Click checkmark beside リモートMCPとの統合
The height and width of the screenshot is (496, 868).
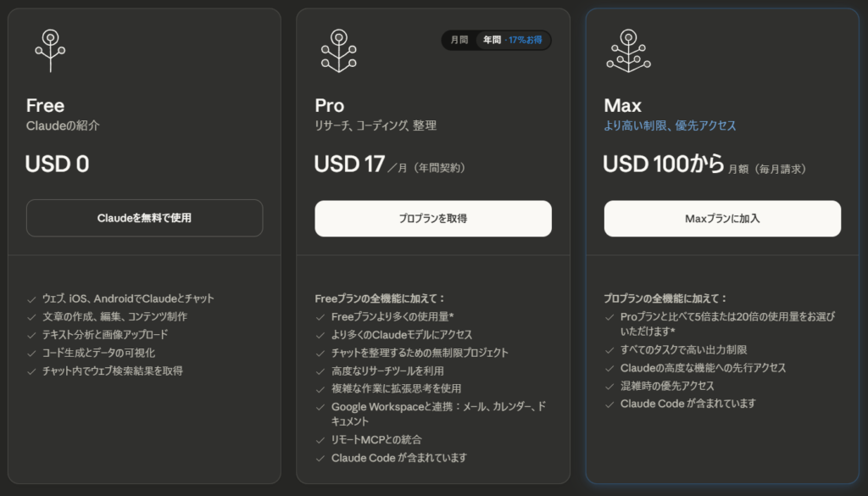tap(320, 440)
